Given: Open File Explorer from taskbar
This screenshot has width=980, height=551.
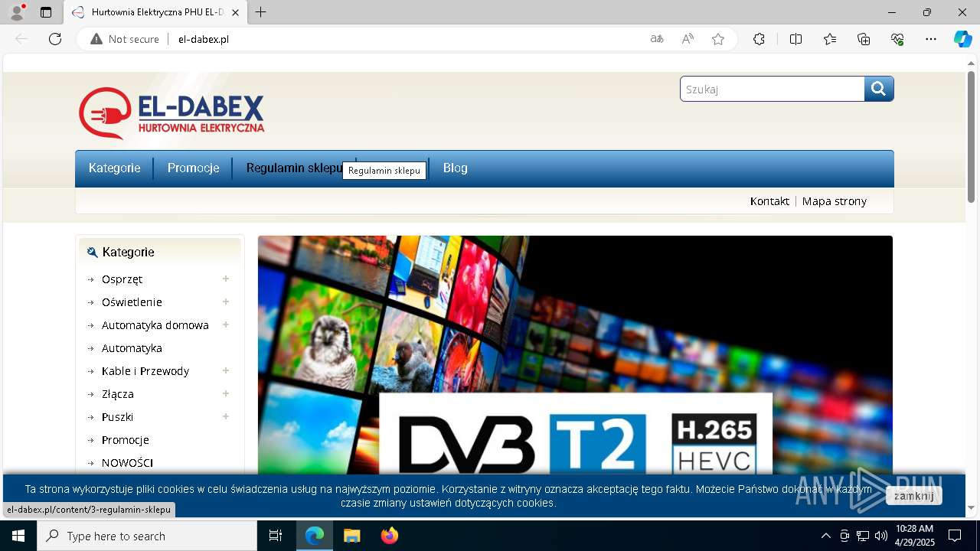Looking at the screenshot, I should (x=351, y=536).
